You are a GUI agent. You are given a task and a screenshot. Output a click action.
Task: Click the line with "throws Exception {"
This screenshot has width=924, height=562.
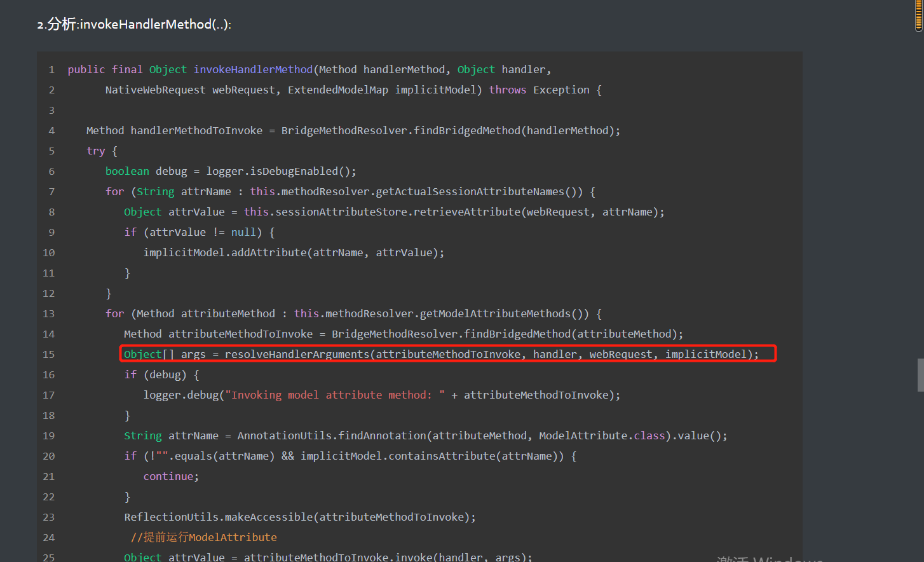coord(353,90)
